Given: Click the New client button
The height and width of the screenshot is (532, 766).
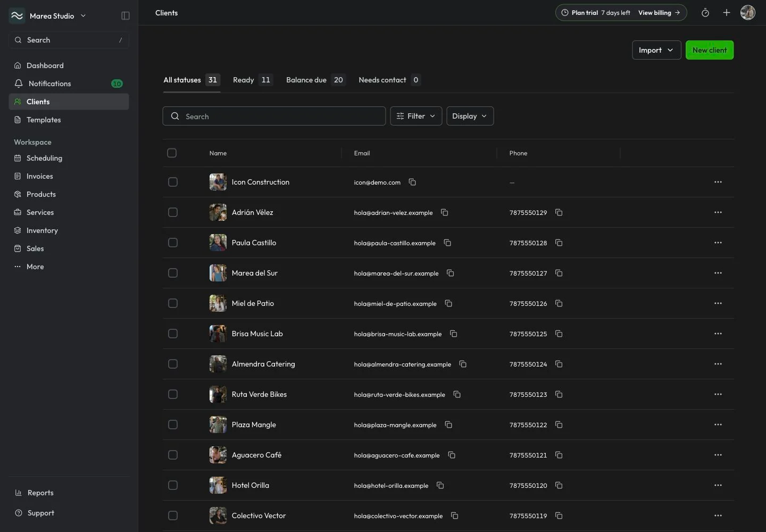Looking at the screenshot, I should pyautogui.click(x=710, y=50).
